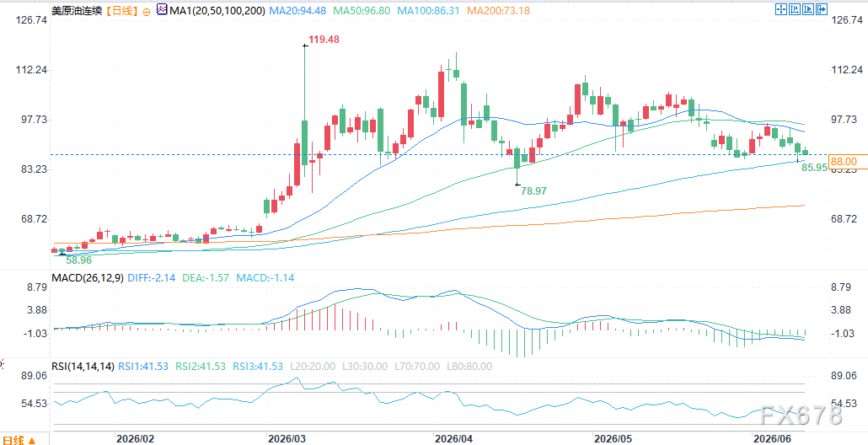This screenshot has width=868, height=445.
Task: Click the shift-chart-left axis icon
Action: [x=795, y=9]
